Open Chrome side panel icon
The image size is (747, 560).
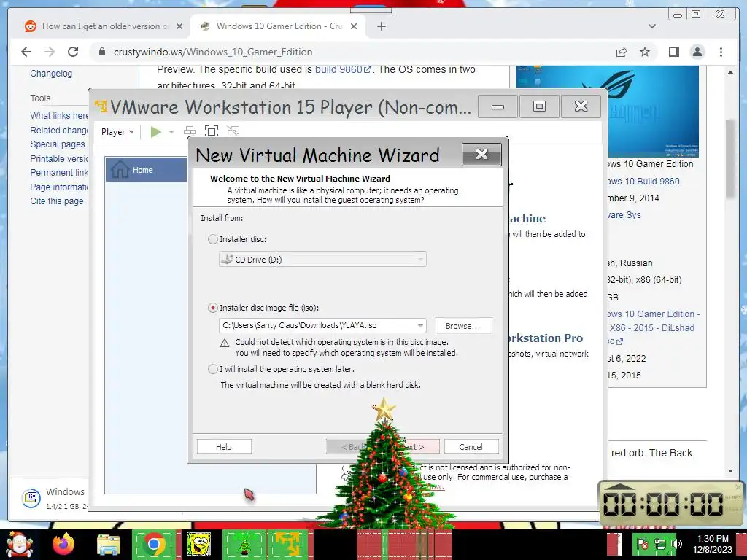click(x=673, y=52)
